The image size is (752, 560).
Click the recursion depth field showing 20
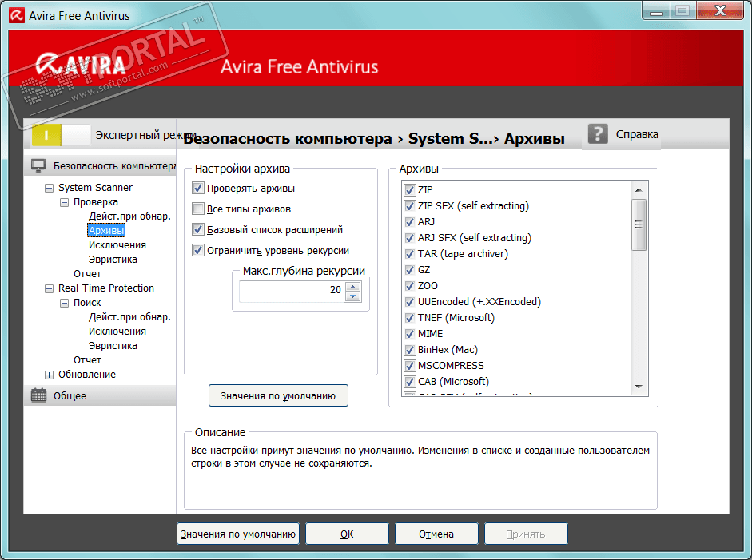tap(292, 292)
